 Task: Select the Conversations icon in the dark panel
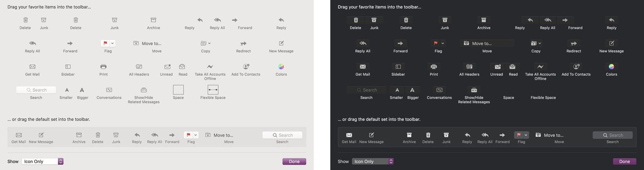coord(439,90)
